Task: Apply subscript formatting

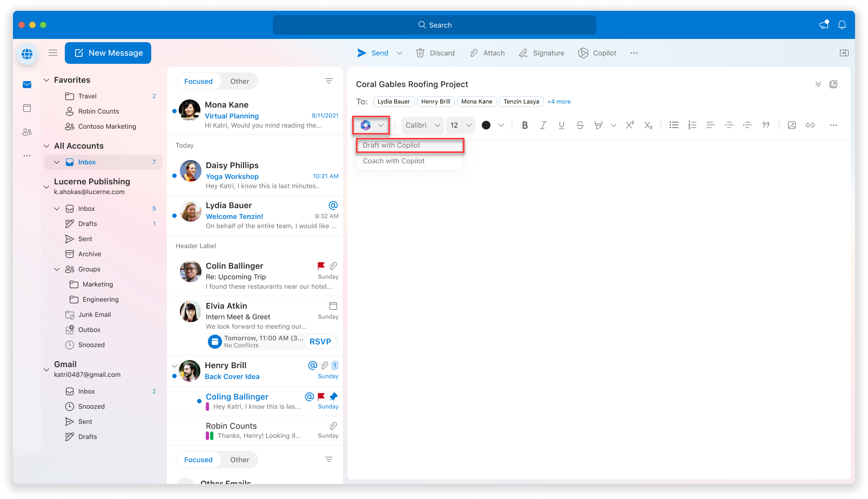Action: (648, 125)
